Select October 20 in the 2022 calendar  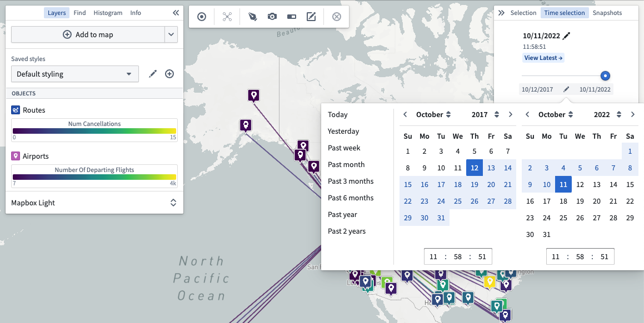click(596, 201)
